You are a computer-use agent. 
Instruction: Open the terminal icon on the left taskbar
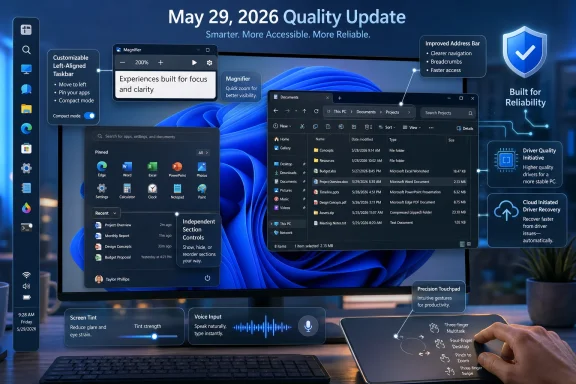pyautogui.click(x=26, y=228)
